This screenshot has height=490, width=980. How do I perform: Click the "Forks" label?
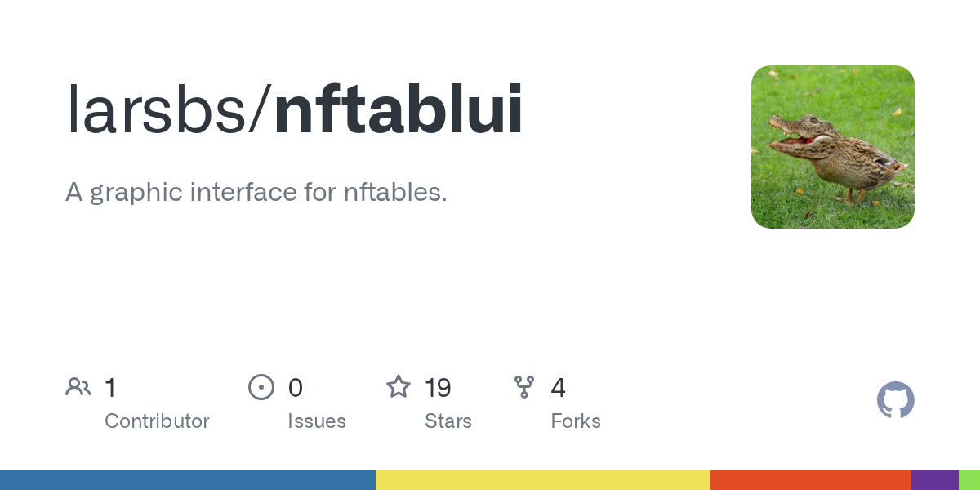pyautogui.click(x=575, y=421)
